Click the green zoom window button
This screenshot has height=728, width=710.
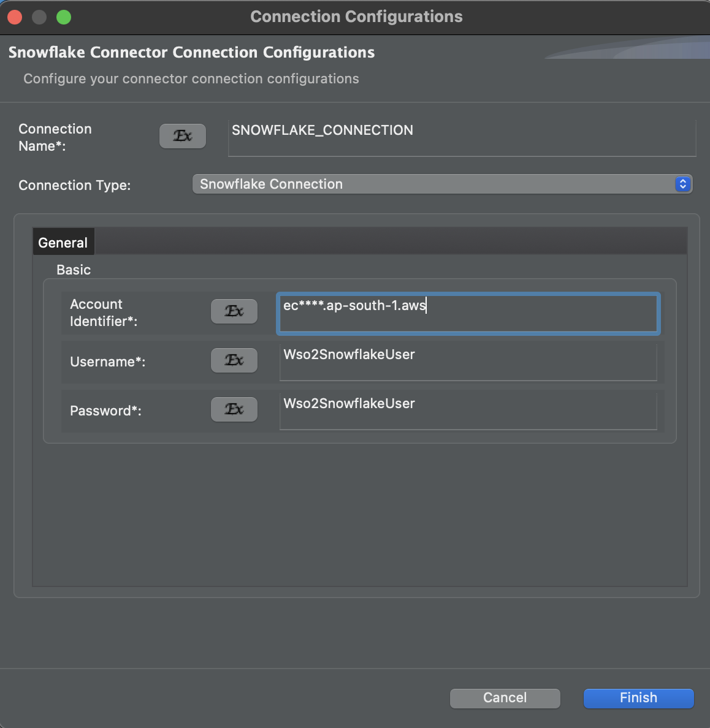tap(64, 17)
